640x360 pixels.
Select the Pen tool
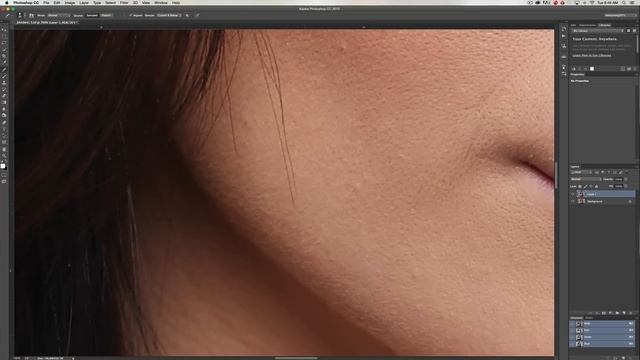tap(4, 122)
